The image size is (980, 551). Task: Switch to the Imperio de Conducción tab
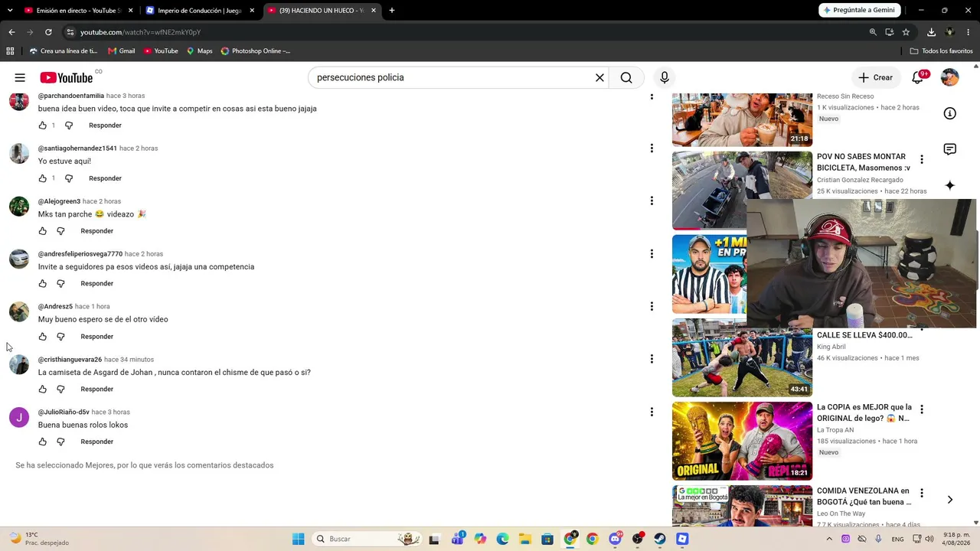click(x=201, y=11)
